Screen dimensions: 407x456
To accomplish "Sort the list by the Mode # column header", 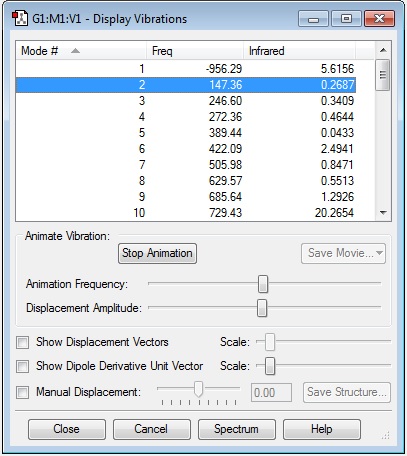I will pos(81,51).
